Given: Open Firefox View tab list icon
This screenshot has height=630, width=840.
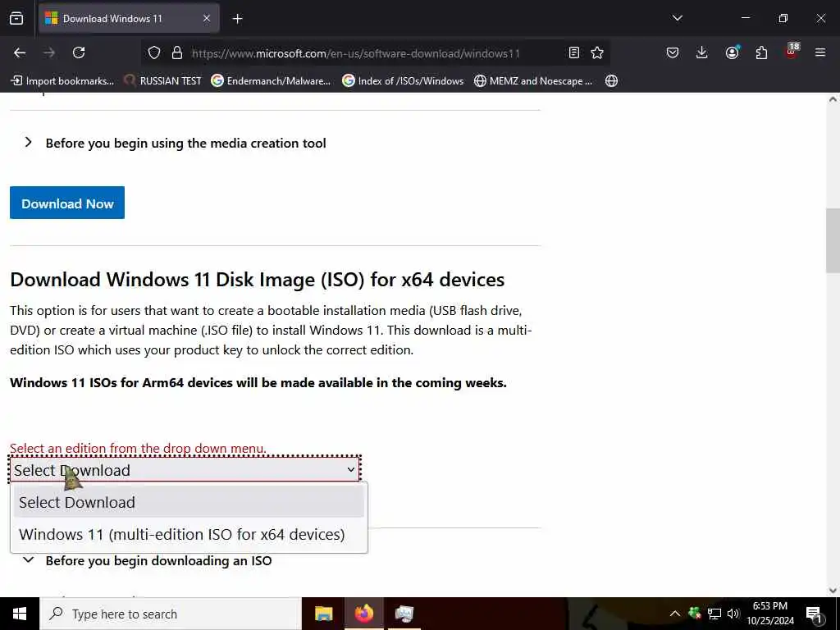Looking at the screenshot, I should pyautogui.click(x=16, y=18).
